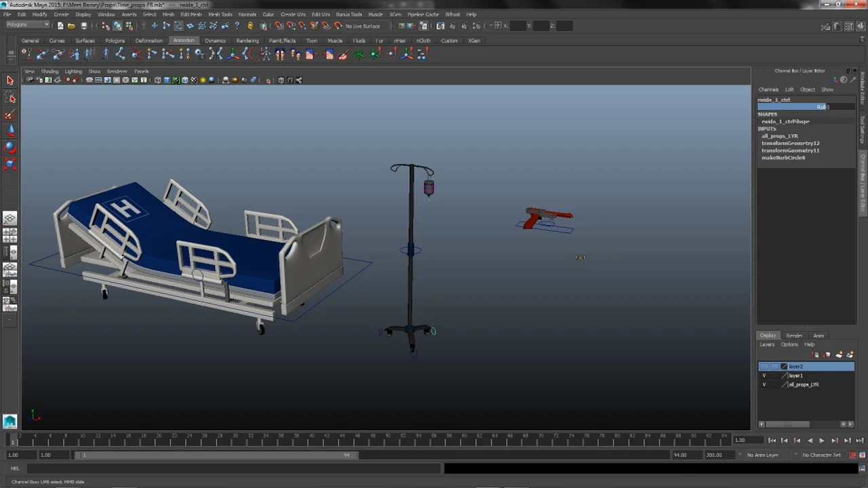
Task: Click the lock icon on the status line
Action: tap(250, 26)
